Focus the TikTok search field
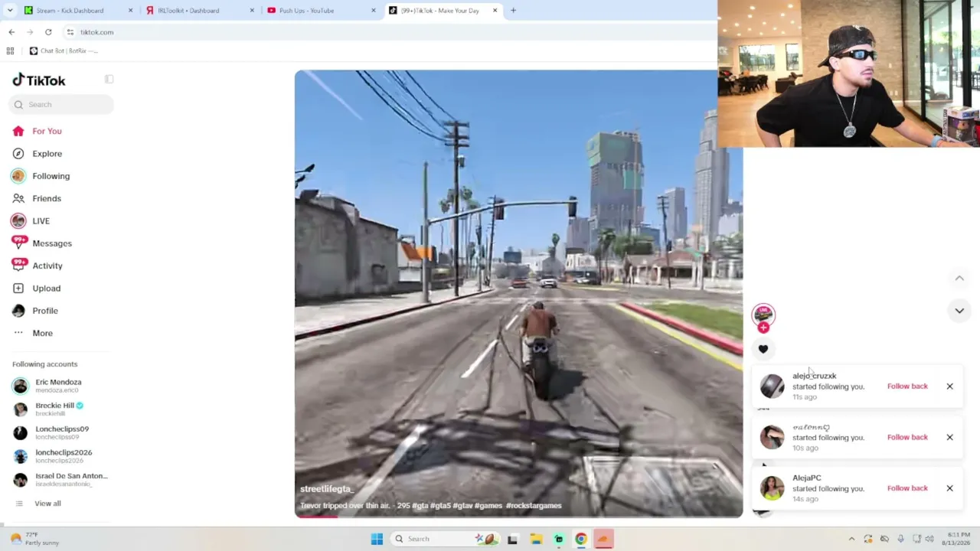Image resolution: width=980 pixels, height=551 pixels. tap(62, 104)
